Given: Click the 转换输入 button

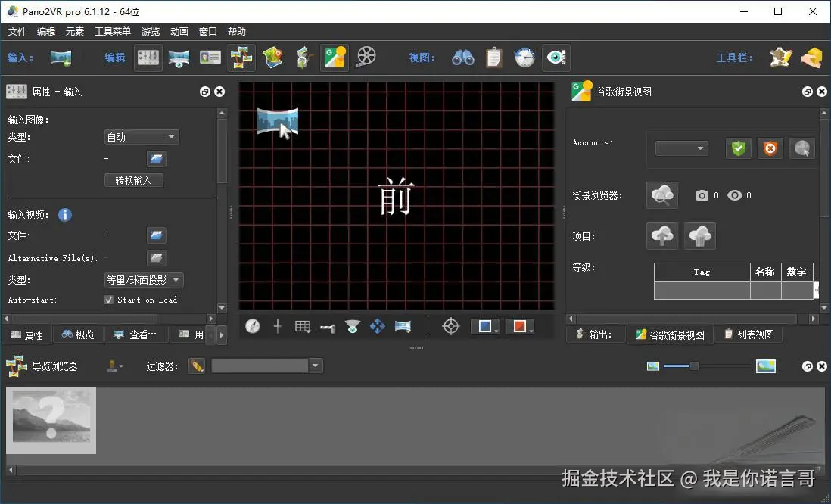Looking at the screenshot, I should (x=133, y=180).
